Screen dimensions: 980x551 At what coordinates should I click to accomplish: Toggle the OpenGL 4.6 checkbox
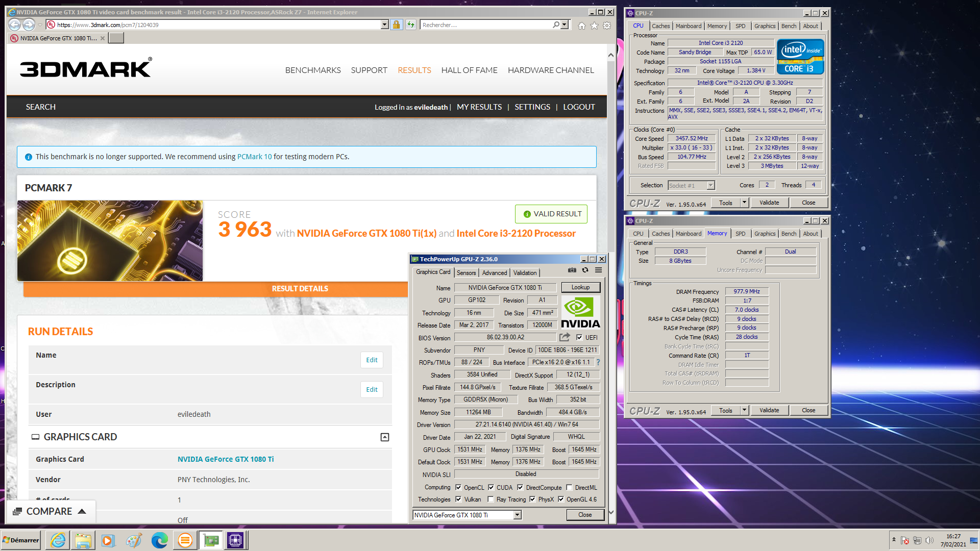coord(561,499)
